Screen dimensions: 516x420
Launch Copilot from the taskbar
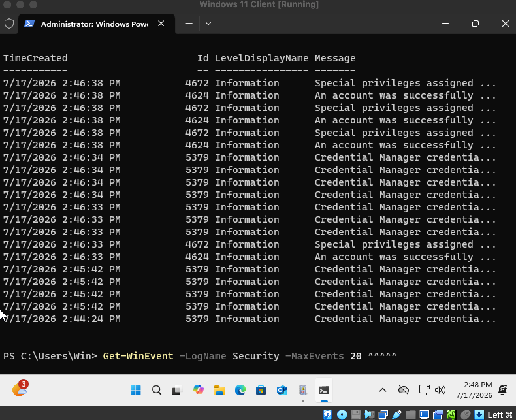(x=198, y=390)
